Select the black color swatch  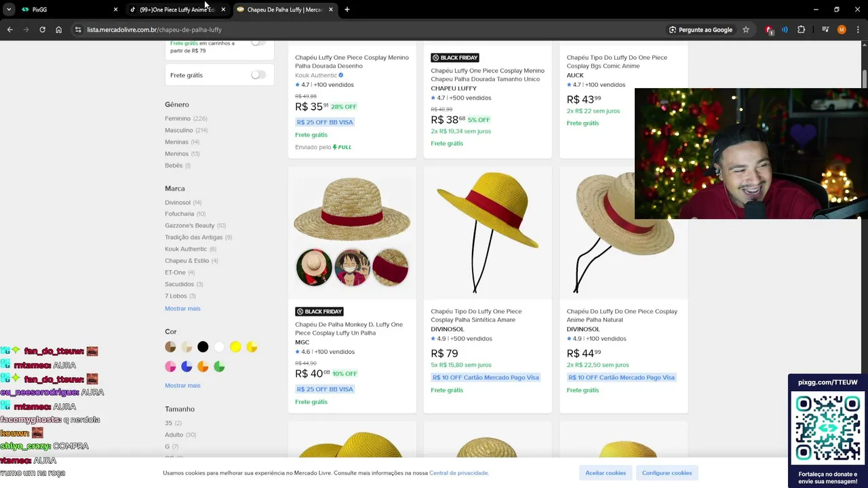203,347
